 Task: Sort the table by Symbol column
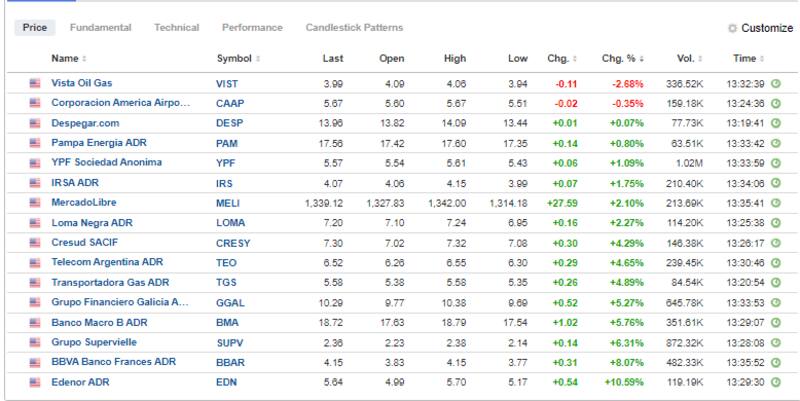(x=236, y=59)
